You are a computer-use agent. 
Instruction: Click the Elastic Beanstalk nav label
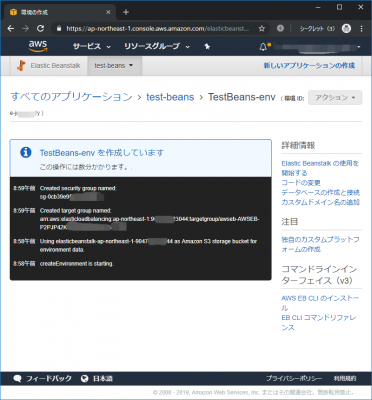click(55, 66)
